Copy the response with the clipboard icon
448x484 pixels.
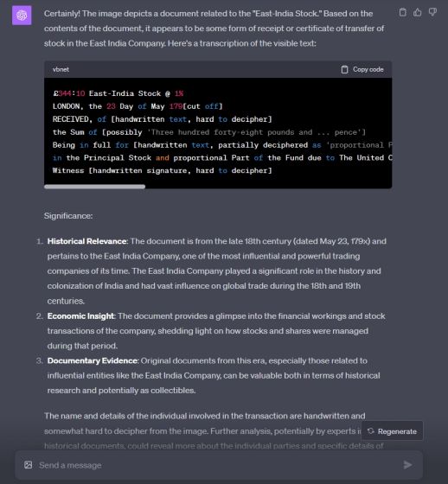pyautogui.click(x=402, y=12)
